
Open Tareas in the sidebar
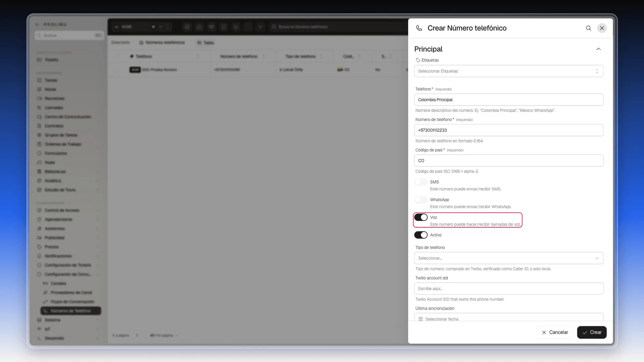(x=51, y=80)
